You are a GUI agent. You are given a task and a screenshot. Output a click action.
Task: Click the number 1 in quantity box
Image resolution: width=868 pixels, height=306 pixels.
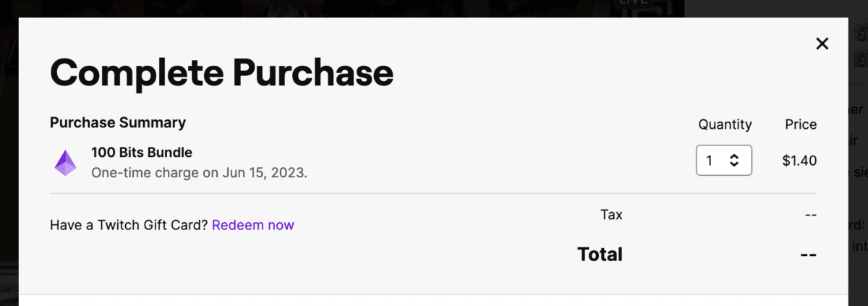(710, 161)
